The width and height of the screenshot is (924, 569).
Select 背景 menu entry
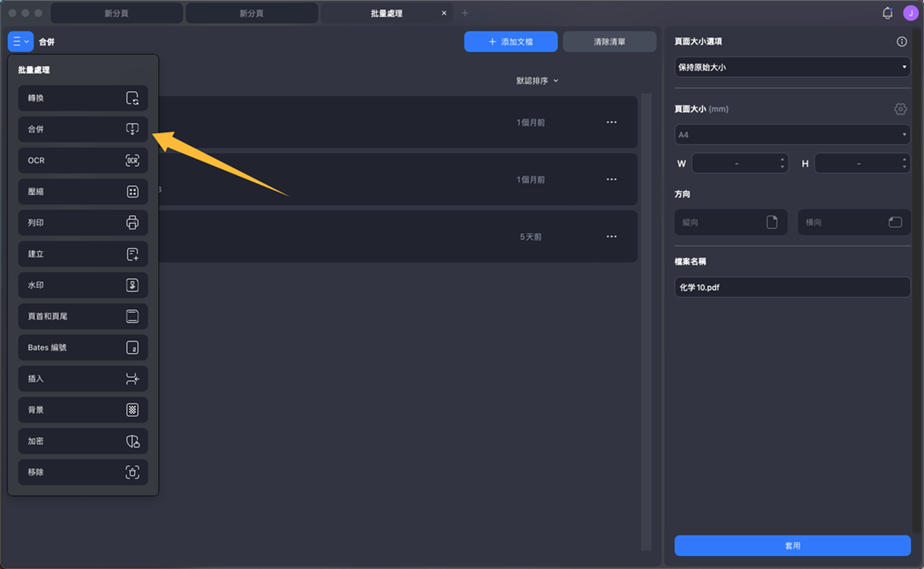[83, 410]
